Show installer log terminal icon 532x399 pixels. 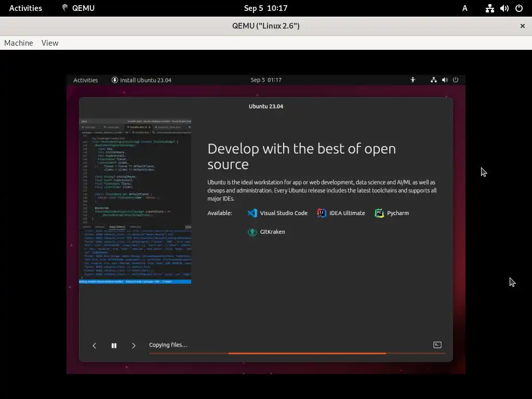437,345
